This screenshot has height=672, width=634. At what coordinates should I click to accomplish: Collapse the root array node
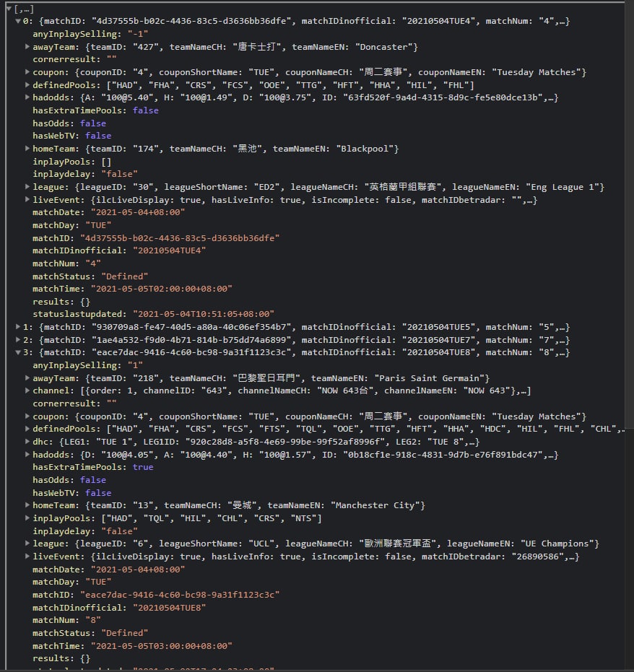click(x=8, y=9)
